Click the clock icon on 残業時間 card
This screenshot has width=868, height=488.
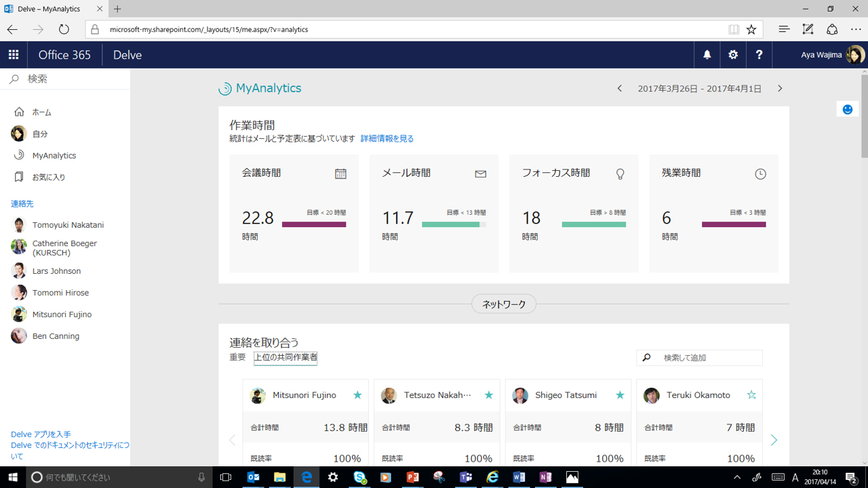[x=761, y=174]
